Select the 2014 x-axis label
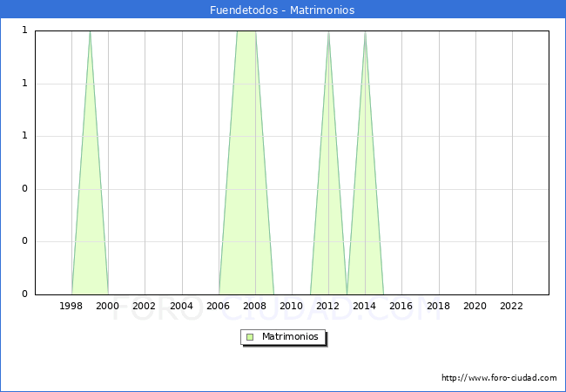The height and width of the screenshot is (392, 566). (x=365, y=306)
